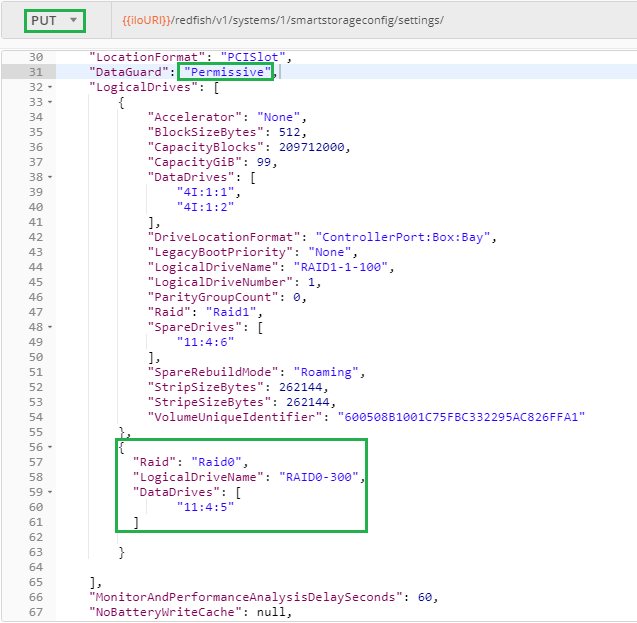The height and width of the screenshot is (623, 637).
Task: Click the request URL field
Action: [374, 20]
